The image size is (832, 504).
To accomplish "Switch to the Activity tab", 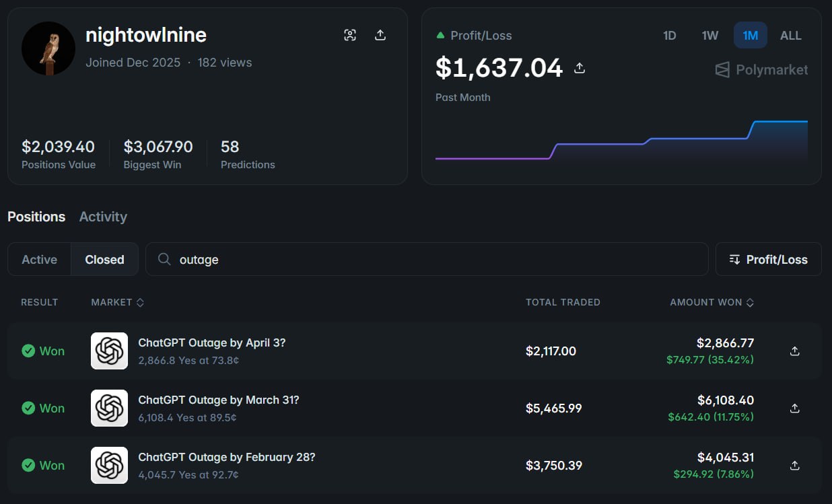I will (x=103, y=217).
